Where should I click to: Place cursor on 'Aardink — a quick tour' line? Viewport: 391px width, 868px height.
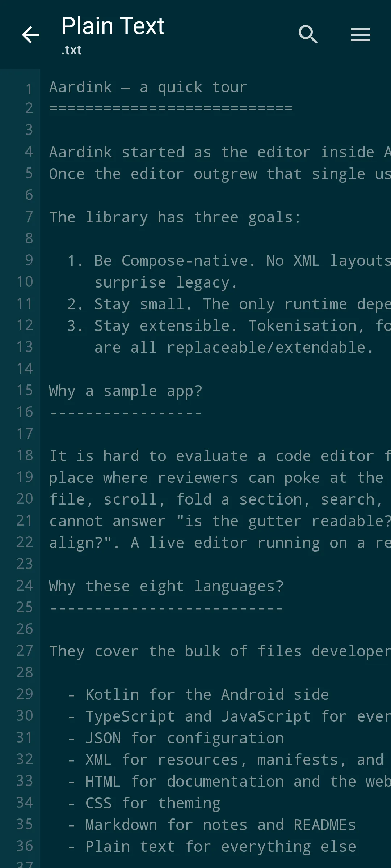click(148, 88)
